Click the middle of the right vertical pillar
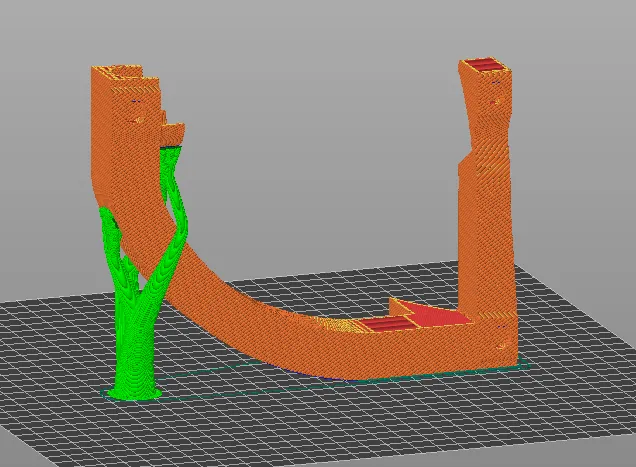Image resolution: width=636 pixels, height=467 pixels. tap(485, 230)
